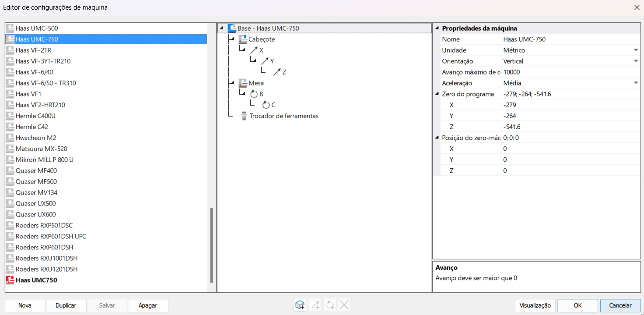Click the Visualização button
Viewport: 644px width, 315px height.
(x=535, y=305)
